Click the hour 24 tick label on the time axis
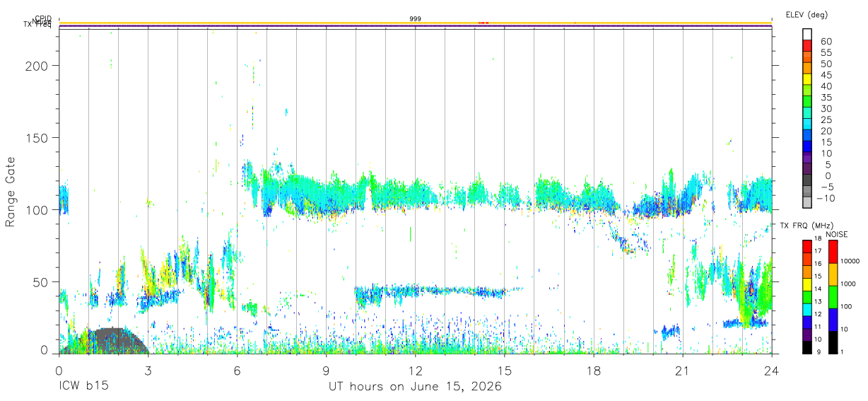This screenshot has width=868, height=401. (772, 370)
